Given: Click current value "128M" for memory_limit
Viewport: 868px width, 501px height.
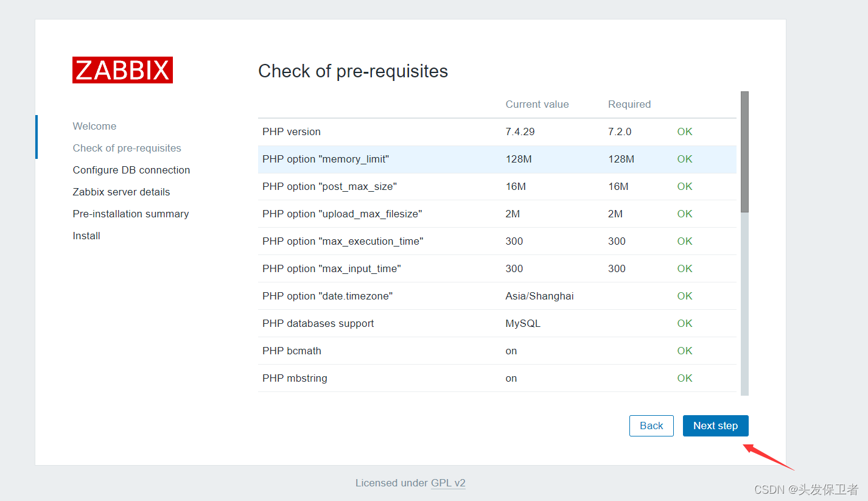Looking at the screenshot, I should (519, 159).
